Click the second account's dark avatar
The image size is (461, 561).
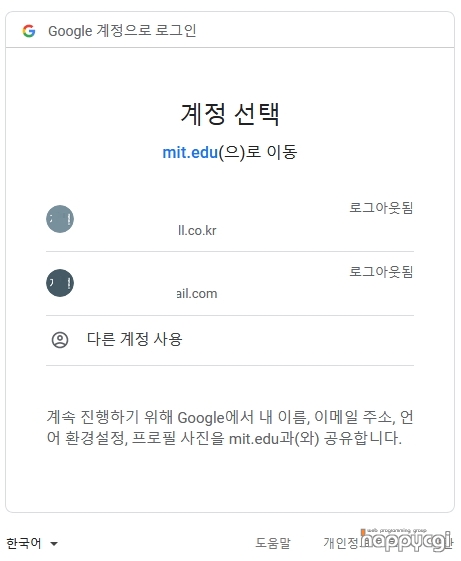pos(60,283)
